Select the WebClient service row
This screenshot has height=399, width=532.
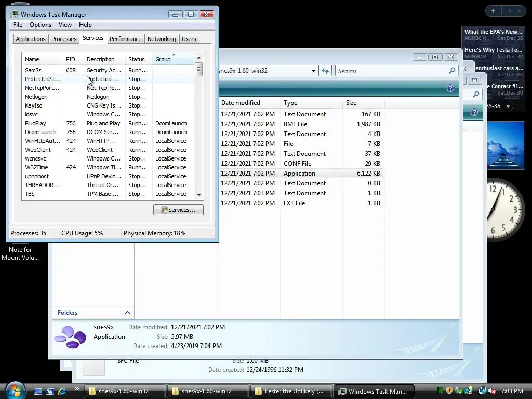pyautogui.click(x=108, y=150)
